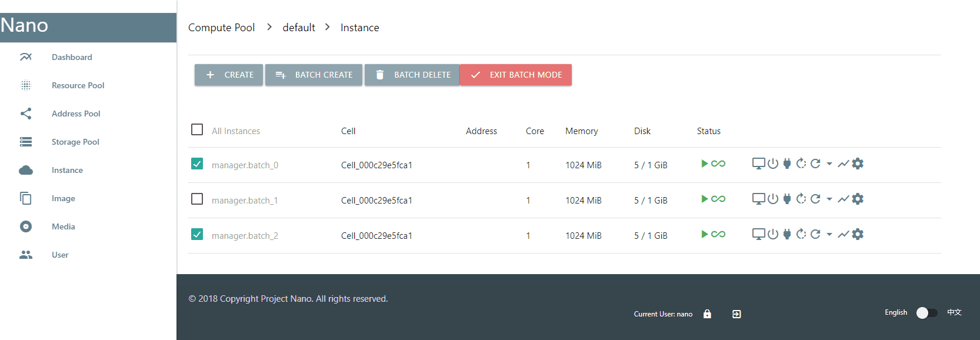Click solid reload arrow icon for manager.batch_1

[x=815, y=199]
